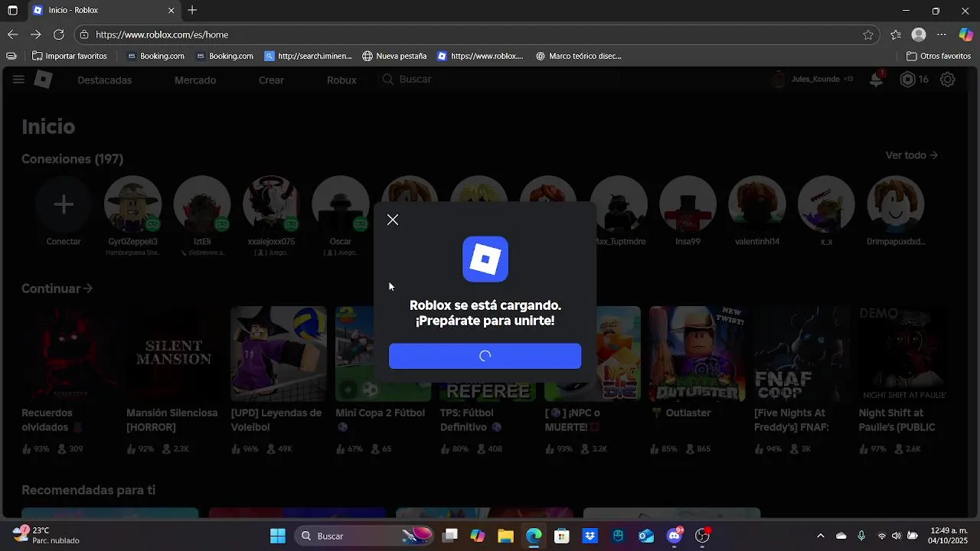Click the blue loading button in dialog
The height and width of the screenshot is (551, 980).
(x=485, y=356)
